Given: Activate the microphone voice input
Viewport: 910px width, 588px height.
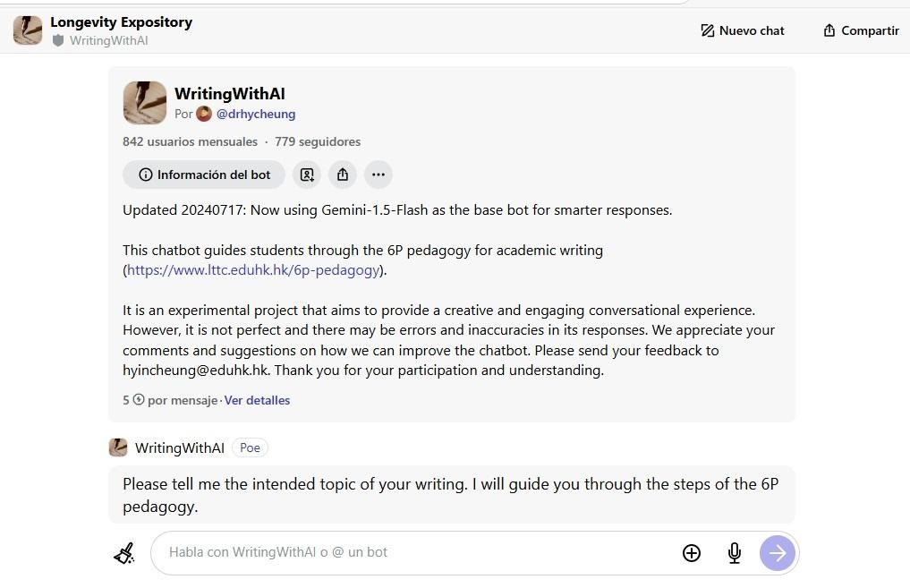Looking at the screenshot, I should tap(734, 553).
